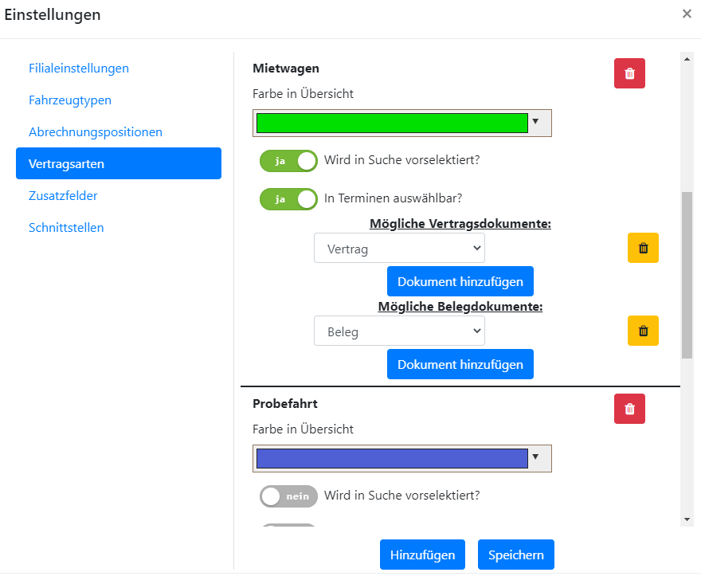Save settings with the Speichern button

[x=516, y=555]
